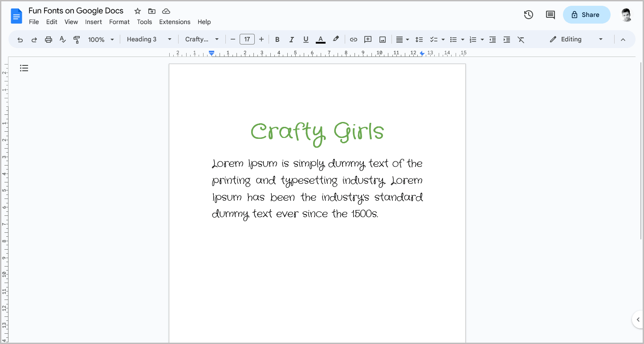This screenshot has height=344, width=644.
Task: Open the spelling and grammar check
Action: 62,39
